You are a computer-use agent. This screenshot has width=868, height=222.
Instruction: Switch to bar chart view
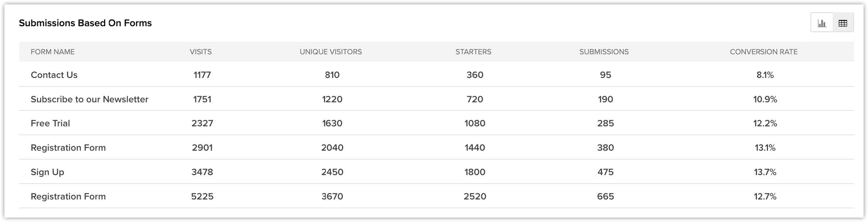click(x=821, y=23)
